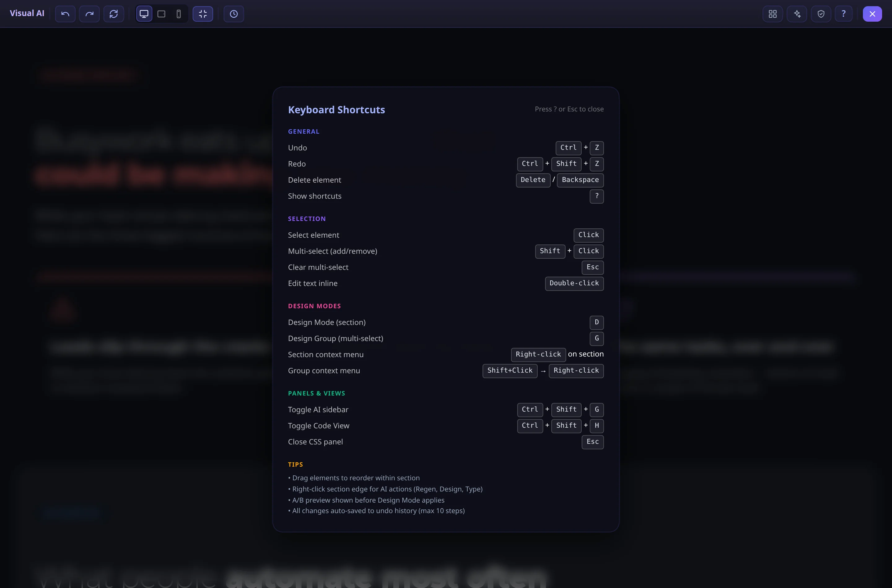Screen dimensions: 892x588
Task: Click the Undo arrow in toolbar
Action: (x=65, y=14)
